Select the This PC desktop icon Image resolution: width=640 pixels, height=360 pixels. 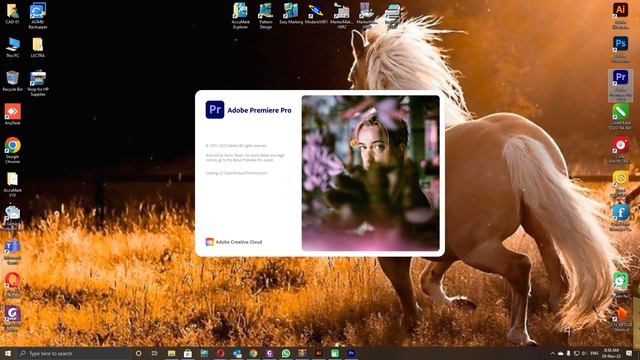[13, 47]
